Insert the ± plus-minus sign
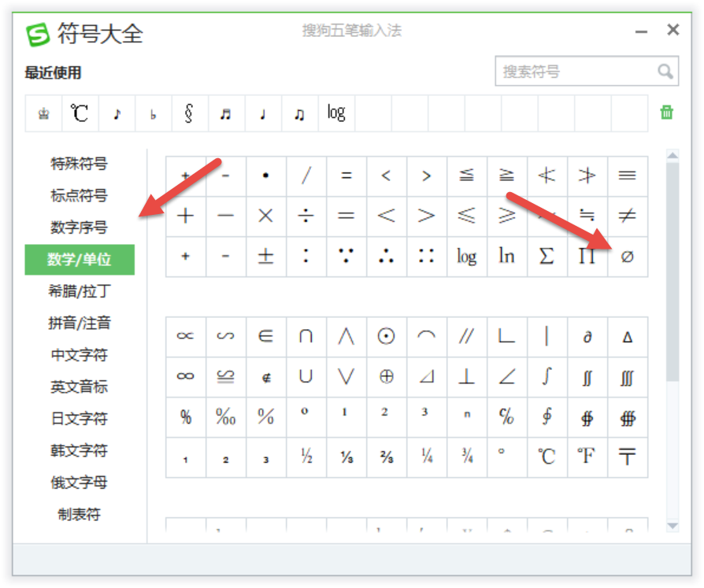 click(266, 257)
